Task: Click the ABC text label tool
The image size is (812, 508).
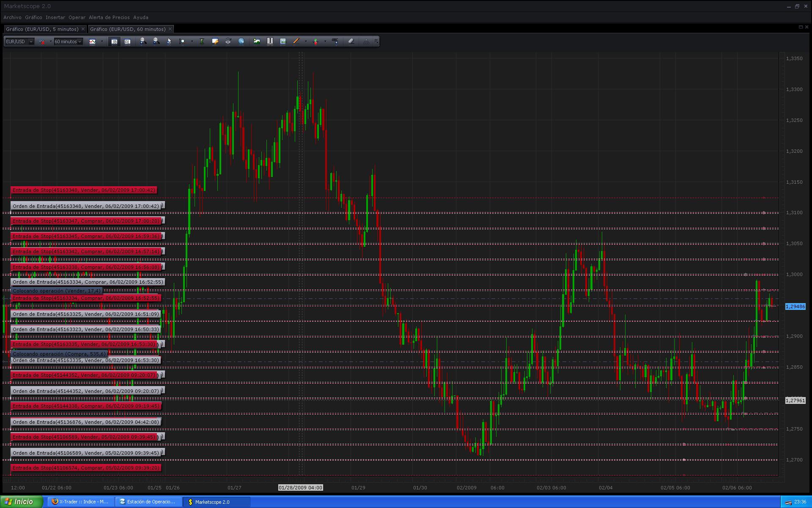Action: tap(335, 41)
